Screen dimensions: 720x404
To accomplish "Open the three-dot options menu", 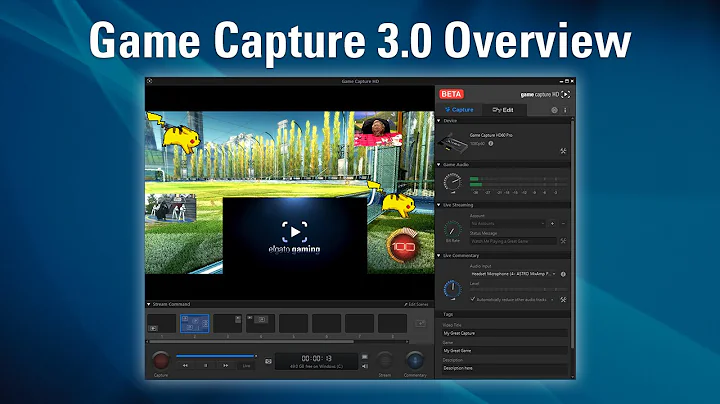I will click(565, 110).
